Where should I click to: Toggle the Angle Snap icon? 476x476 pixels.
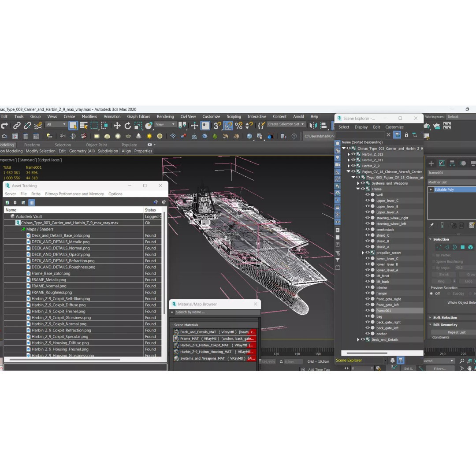tap(228, 126)
